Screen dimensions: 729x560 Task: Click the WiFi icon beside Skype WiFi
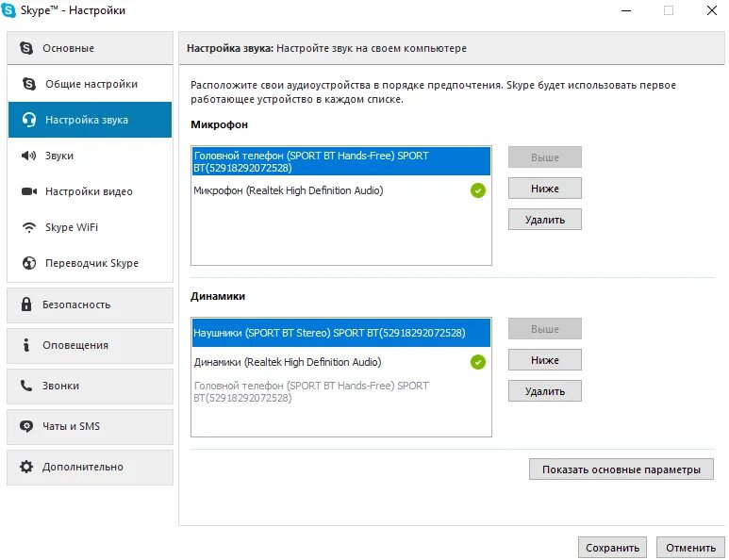point(29,227)
